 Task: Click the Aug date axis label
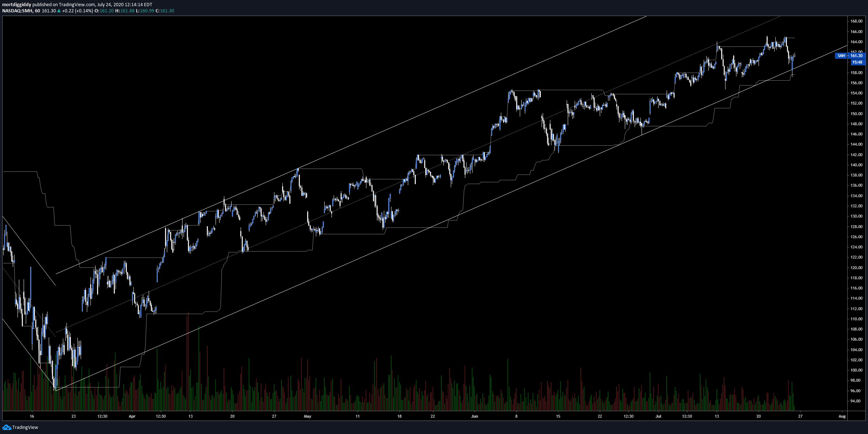tap(842, 416)
